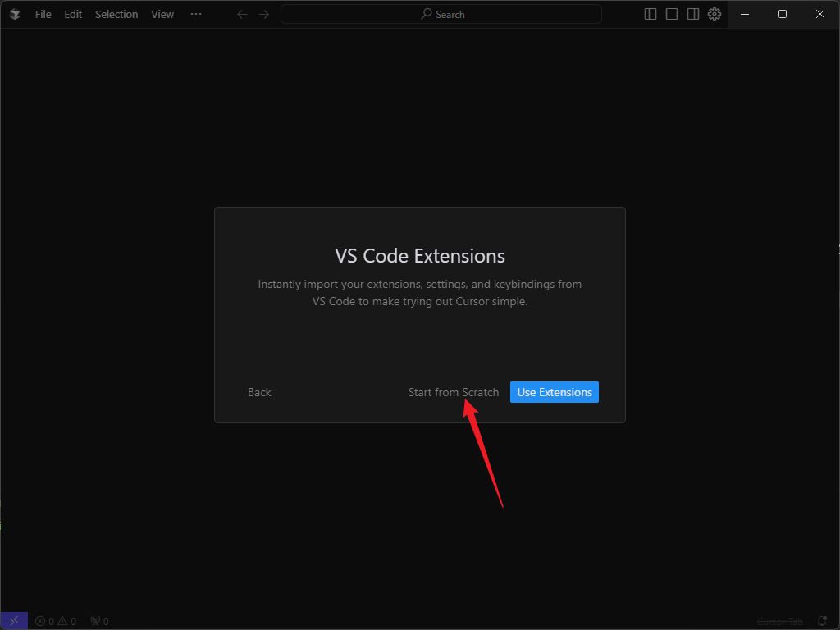Toggle the secondary sidebar layout icon

[693, 15]
